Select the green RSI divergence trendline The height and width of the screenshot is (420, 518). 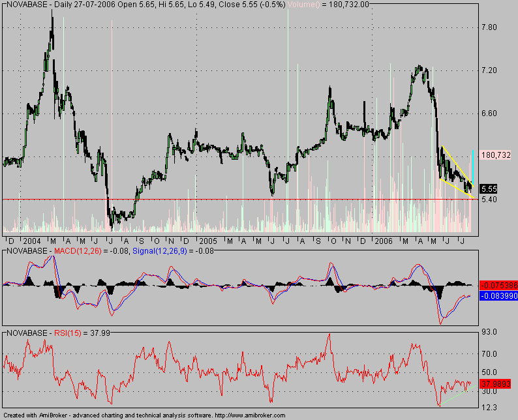click(x=458, y=395)
